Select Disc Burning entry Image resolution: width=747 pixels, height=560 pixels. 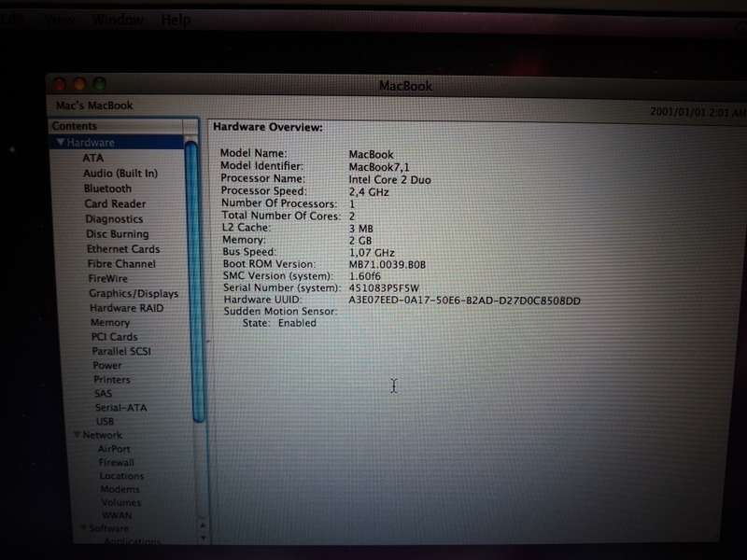pos(118,234)
